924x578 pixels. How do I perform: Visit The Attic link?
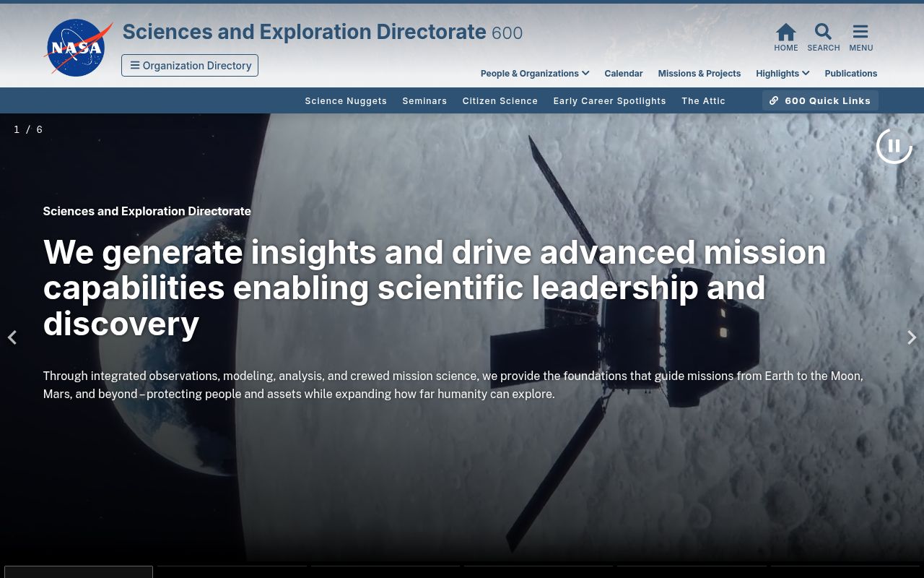(x=704, y=100)
